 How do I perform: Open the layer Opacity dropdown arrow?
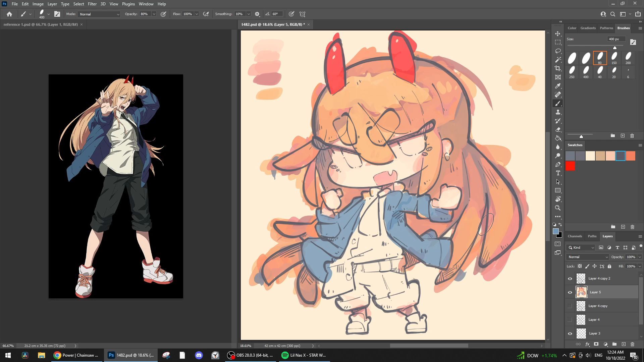[x=640, y=257]
